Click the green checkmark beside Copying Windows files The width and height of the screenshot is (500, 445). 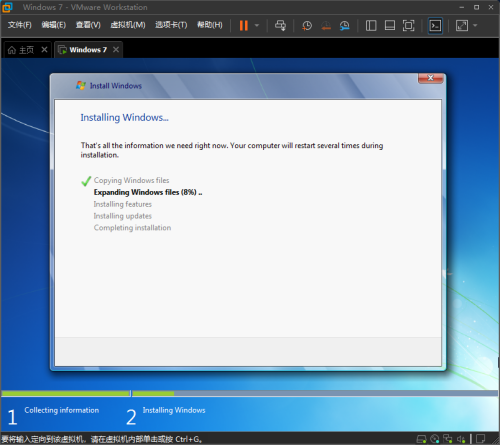[x=86, y=181]
